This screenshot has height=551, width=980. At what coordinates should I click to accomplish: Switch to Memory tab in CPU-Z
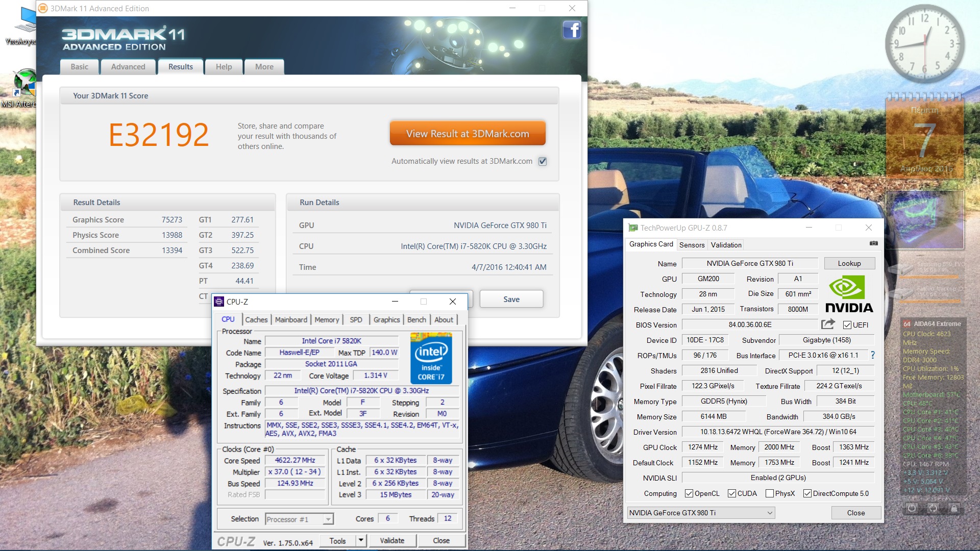pyautogui.click(x=327, y=319)
